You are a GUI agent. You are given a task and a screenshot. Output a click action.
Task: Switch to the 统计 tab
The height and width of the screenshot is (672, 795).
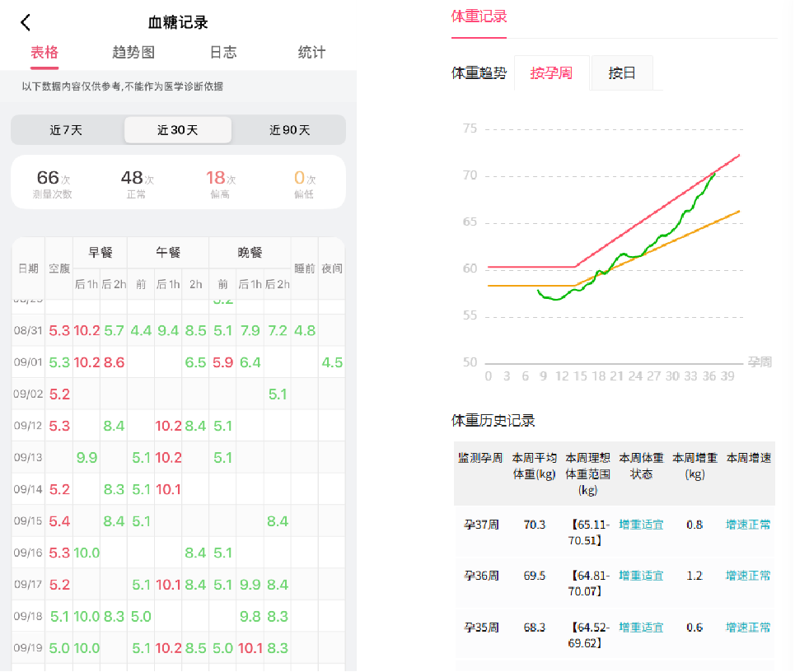(312, 52)
